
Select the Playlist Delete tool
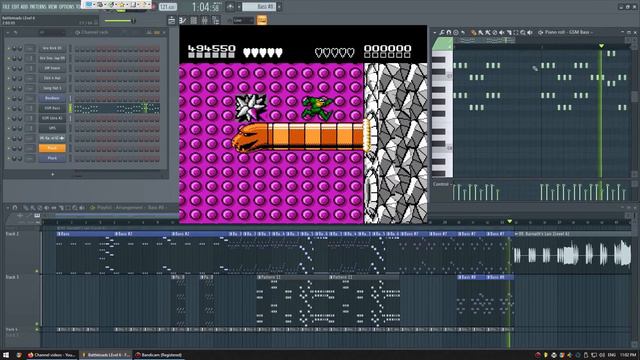(40, 207)
